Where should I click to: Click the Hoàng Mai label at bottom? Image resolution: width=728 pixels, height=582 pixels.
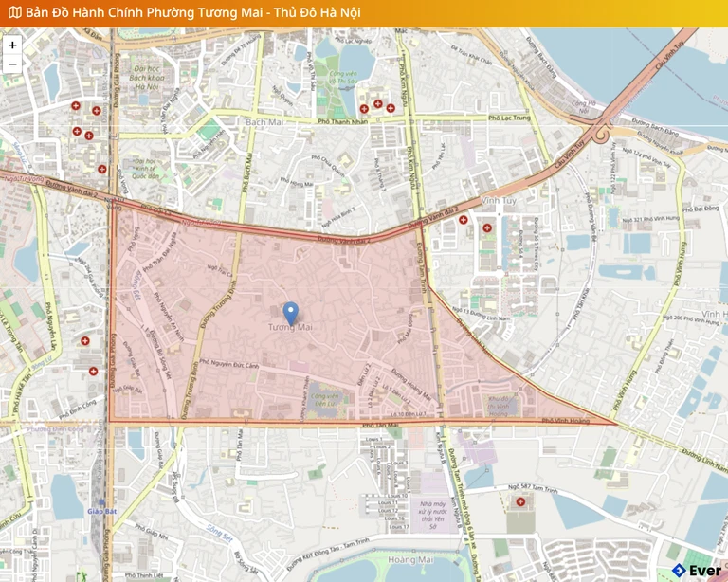click(x=410, y=561)
